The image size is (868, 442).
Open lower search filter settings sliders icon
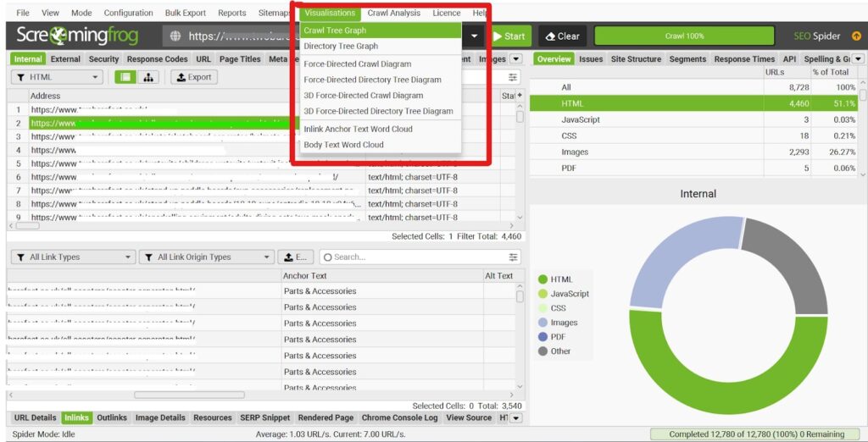(514, 257)
